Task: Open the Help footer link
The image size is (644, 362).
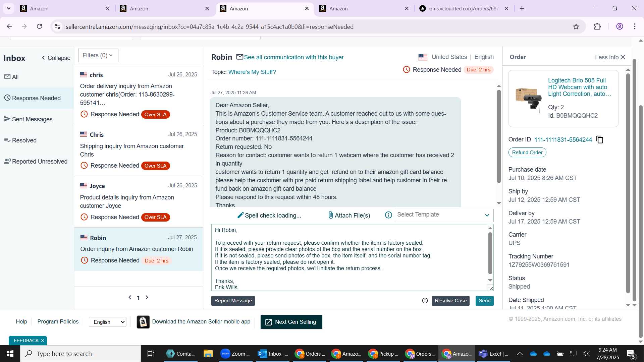Action: pyautogui.click(x=21, y=321)
